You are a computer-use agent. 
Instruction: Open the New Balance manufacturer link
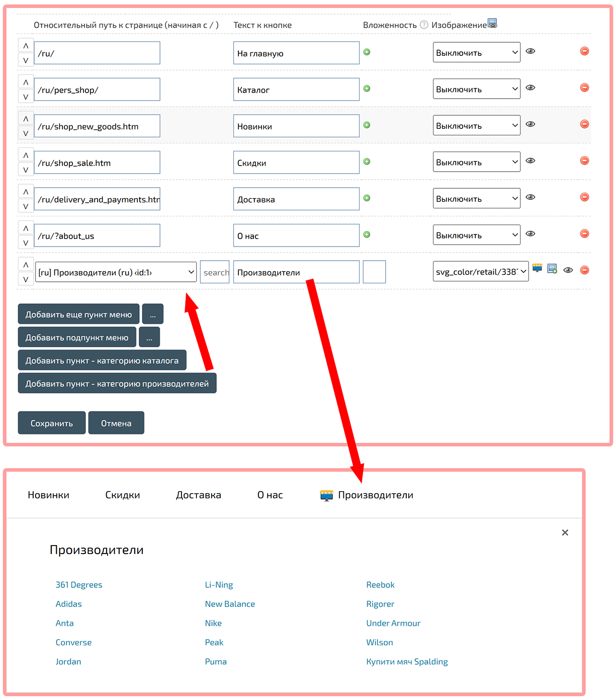click(230, 604)
